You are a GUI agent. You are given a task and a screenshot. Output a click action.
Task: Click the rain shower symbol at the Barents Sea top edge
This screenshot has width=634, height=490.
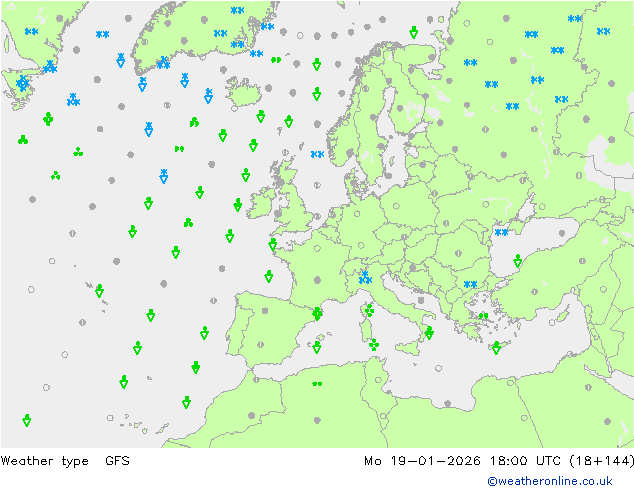(413, 32)
